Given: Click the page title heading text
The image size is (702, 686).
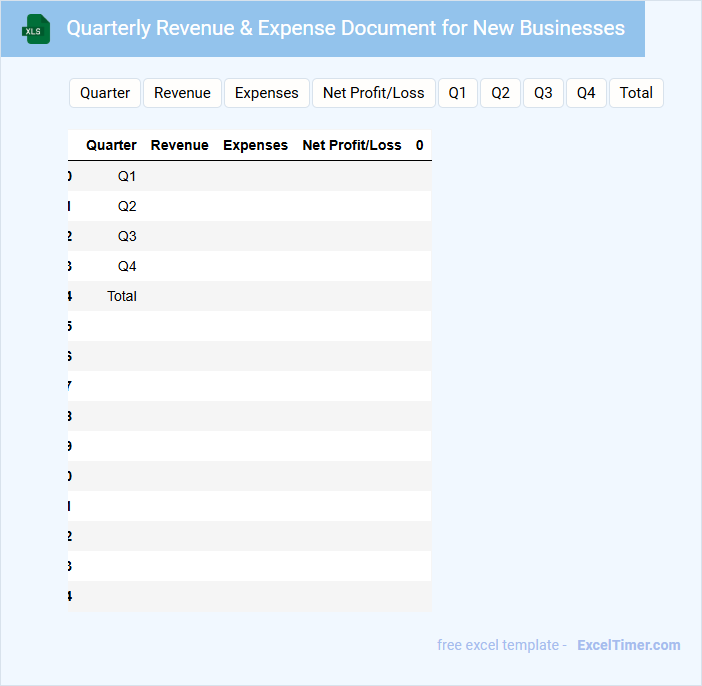Looking at the screenshot, I should pyautogui.click(x=345, y=28).
